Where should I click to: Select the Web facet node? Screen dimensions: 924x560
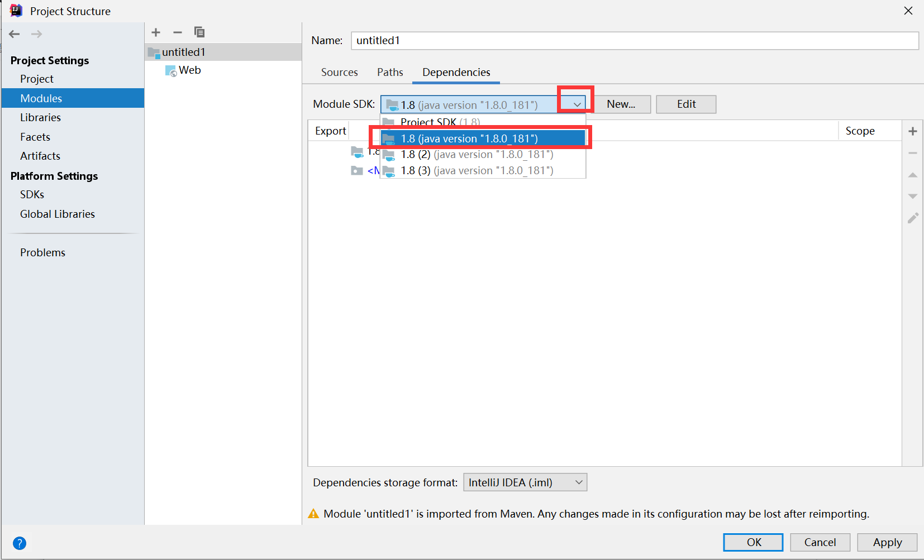click(x=183, y=70)
